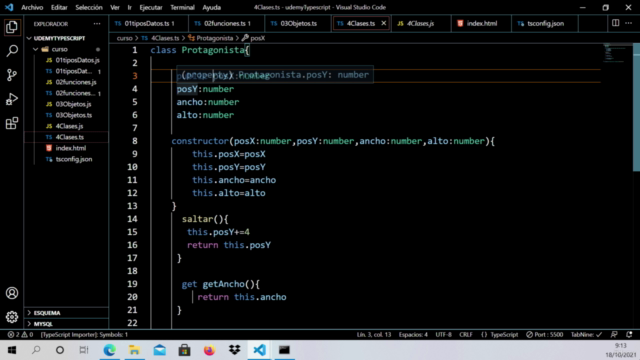Collapse the UDEMYTYPESCRIPT workspace folder

(x=59, y=38)
